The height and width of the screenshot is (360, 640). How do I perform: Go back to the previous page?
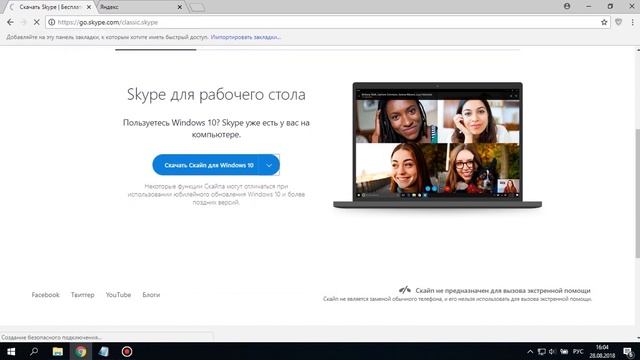10,22
